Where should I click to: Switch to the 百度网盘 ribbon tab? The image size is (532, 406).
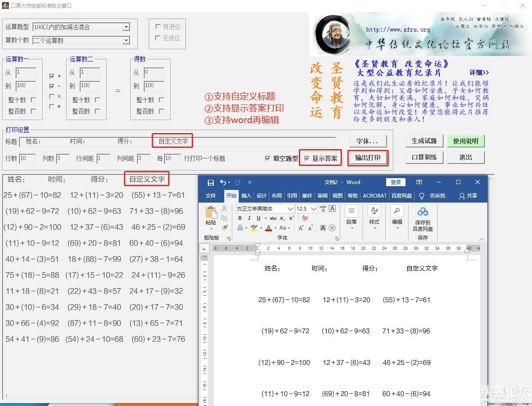[402, 196]
